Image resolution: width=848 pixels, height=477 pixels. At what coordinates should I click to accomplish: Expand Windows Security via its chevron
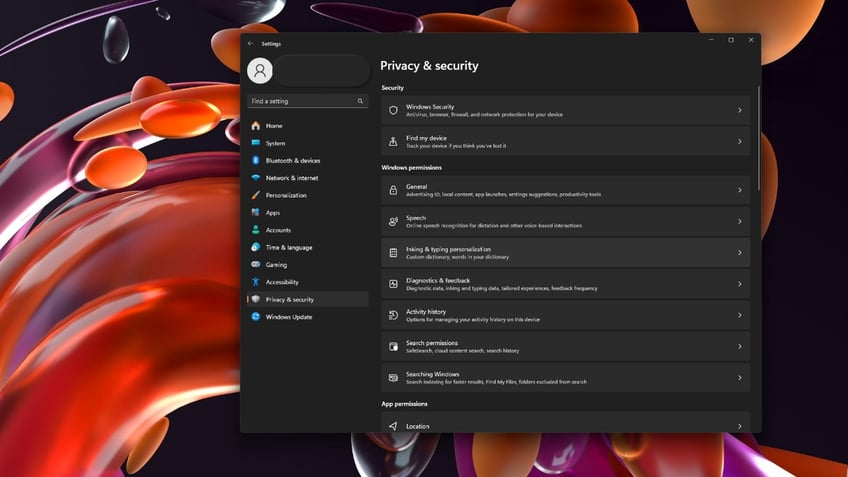[x=740, y=110]
